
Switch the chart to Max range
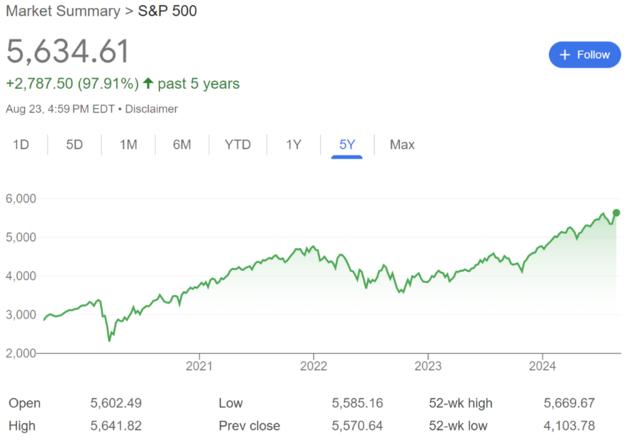402,145
